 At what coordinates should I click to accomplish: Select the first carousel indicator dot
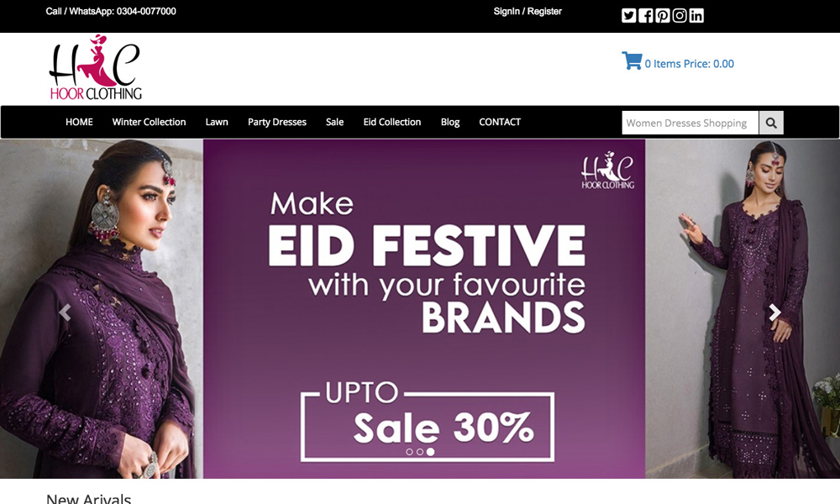[x=409, y=452]
